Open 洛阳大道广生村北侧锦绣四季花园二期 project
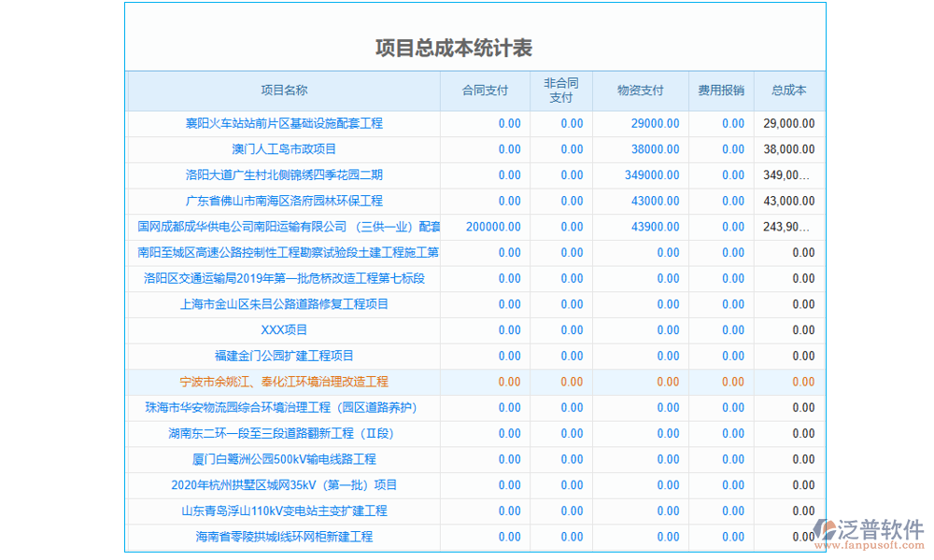934x560 pixels. pos(282,175)
